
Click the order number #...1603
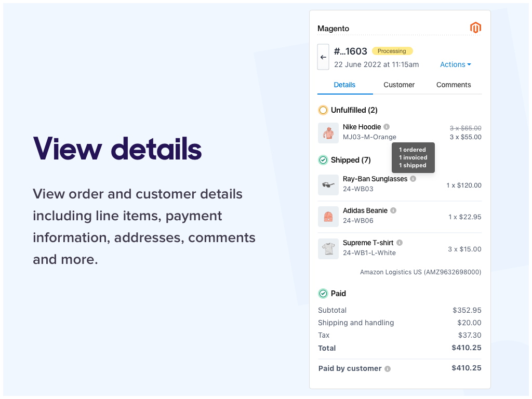tap(350, 51)
